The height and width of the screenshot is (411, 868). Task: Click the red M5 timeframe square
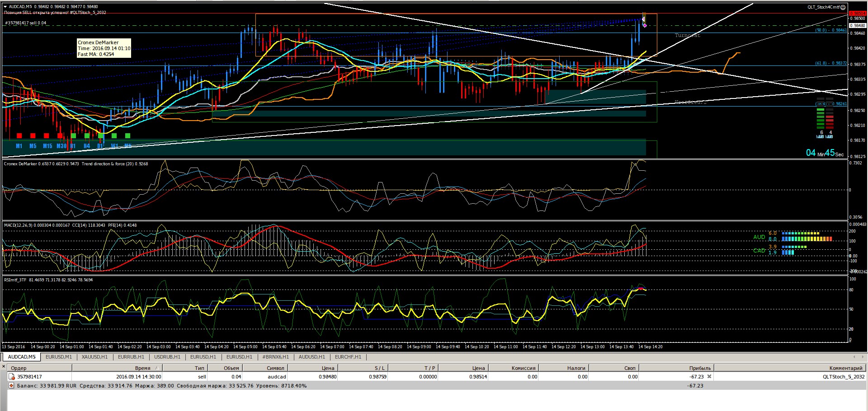[33, 135]
